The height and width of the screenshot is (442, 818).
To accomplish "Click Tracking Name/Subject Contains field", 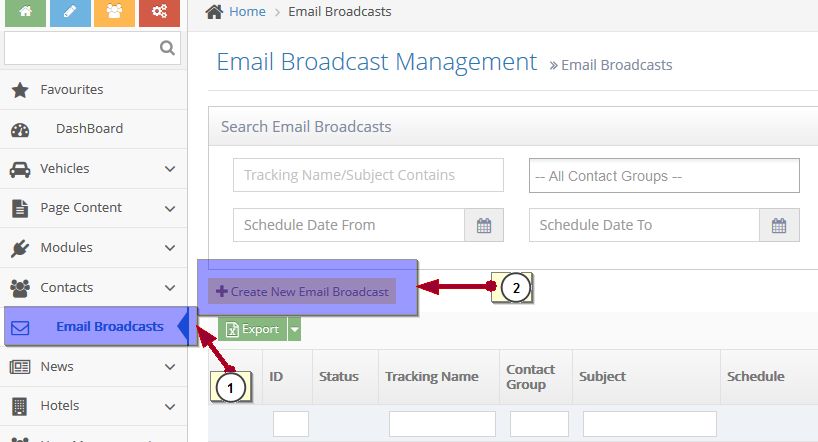I will click(368, 175).
